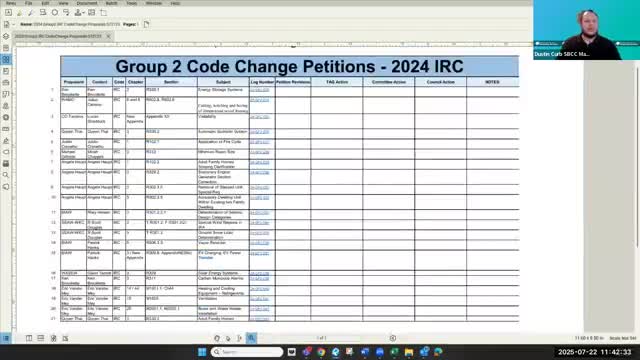Click the Committee Action column header
Viewport: 640px width, 360px height.
(389, 82)
